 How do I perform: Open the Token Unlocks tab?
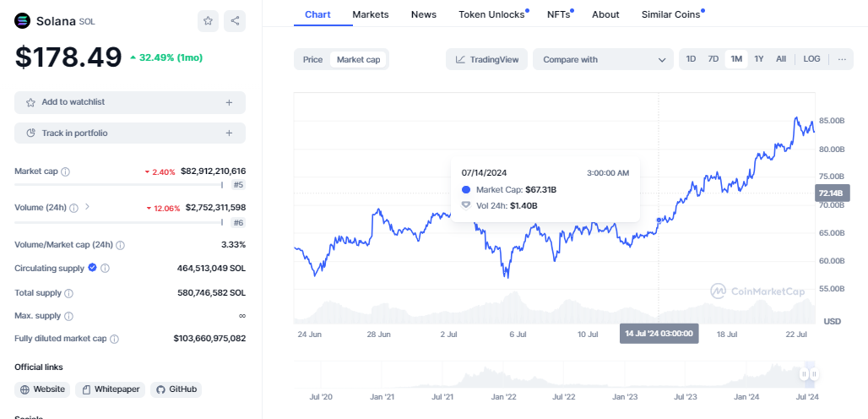click(492, 14)
